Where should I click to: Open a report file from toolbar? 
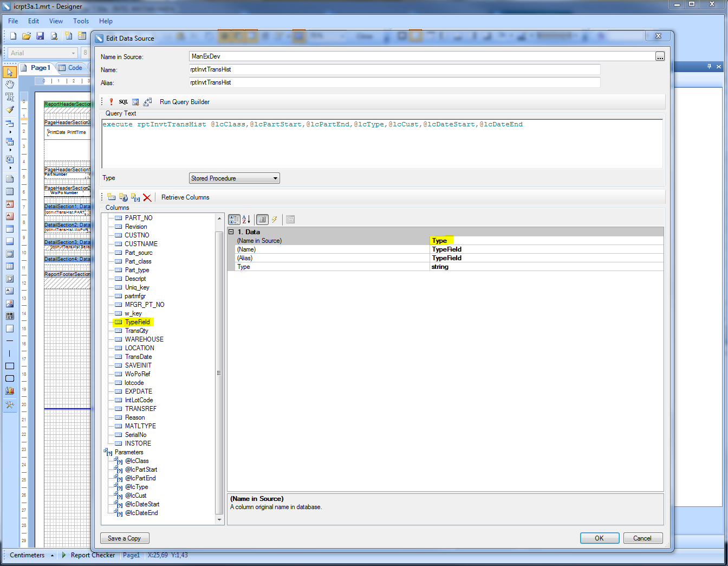26,36
